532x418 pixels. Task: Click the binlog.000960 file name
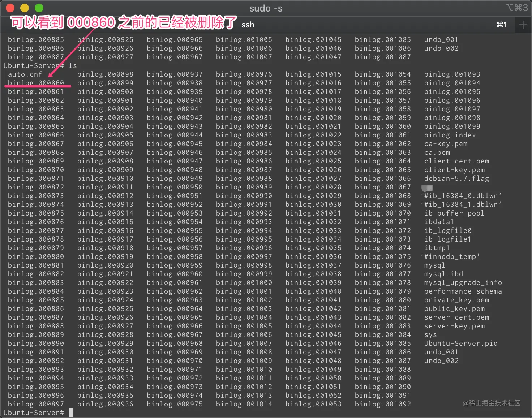[x=175, y=274]
